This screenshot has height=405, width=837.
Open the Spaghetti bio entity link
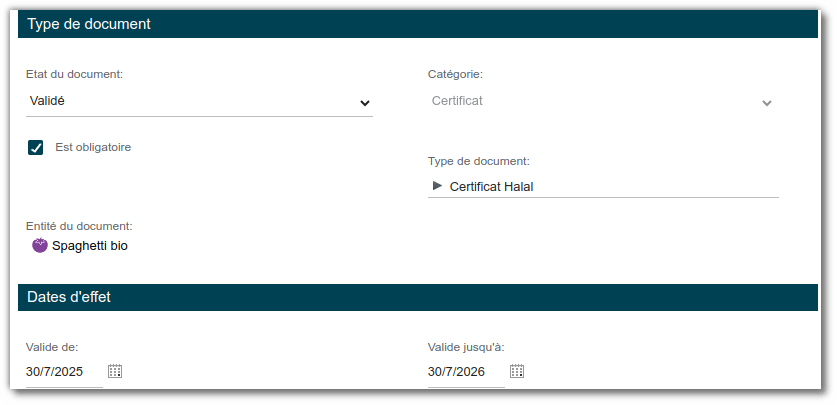(x=89, y=245)
